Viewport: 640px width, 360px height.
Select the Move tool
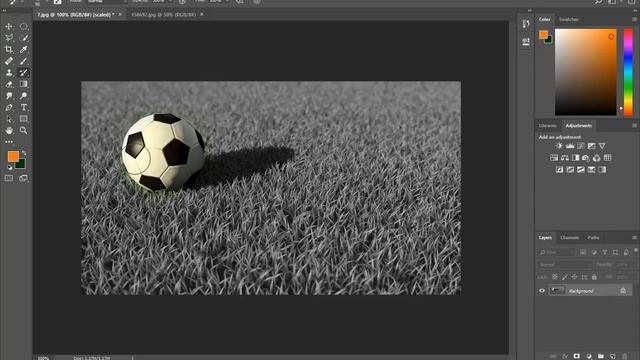point(9,27)
